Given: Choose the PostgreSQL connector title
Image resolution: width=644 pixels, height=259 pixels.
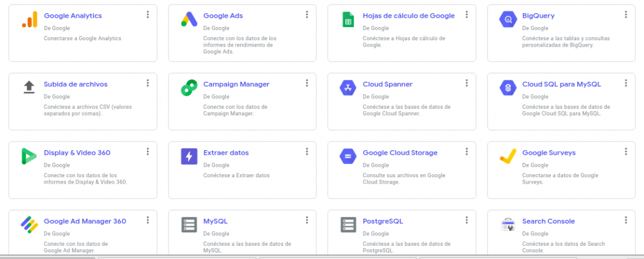Looking at the screenshot, I should click(382, 221).
